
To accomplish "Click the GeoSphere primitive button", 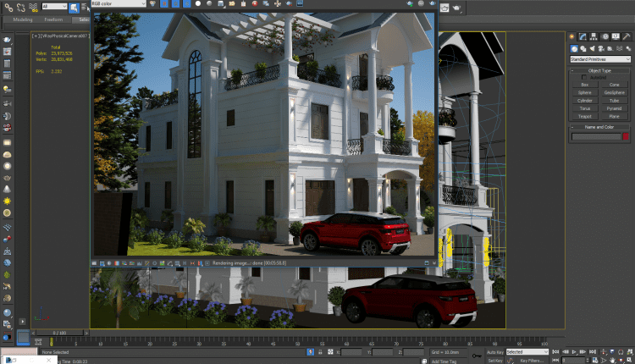I will pos(615,93).
